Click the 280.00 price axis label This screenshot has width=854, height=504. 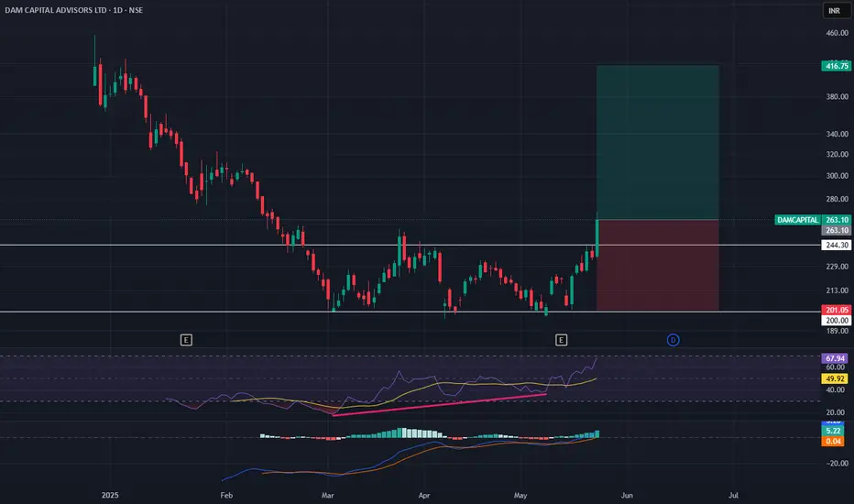click(x=838, y=200)
